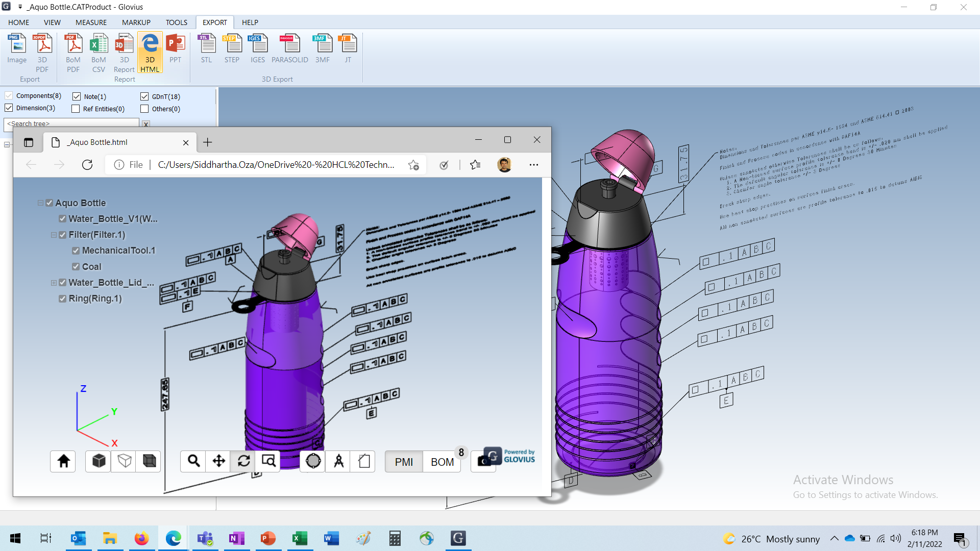
Task: Uncheck the Note(1) export option
Action: pos(77,96)
